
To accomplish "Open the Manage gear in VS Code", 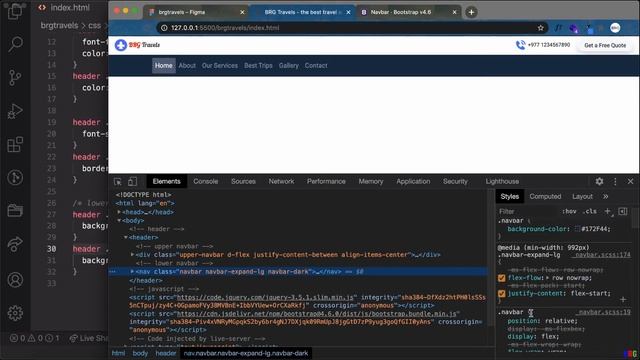I will pos(15,313).
